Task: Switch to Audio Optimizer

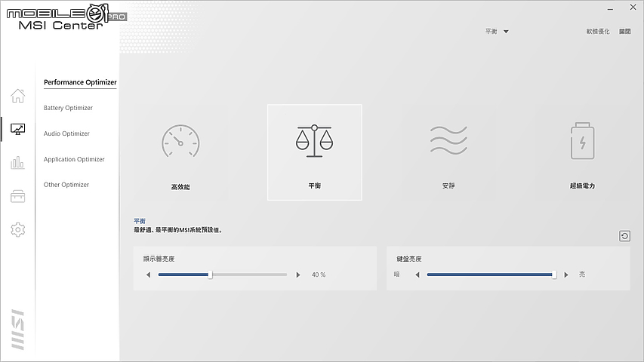Action: (x=66, y=133)
